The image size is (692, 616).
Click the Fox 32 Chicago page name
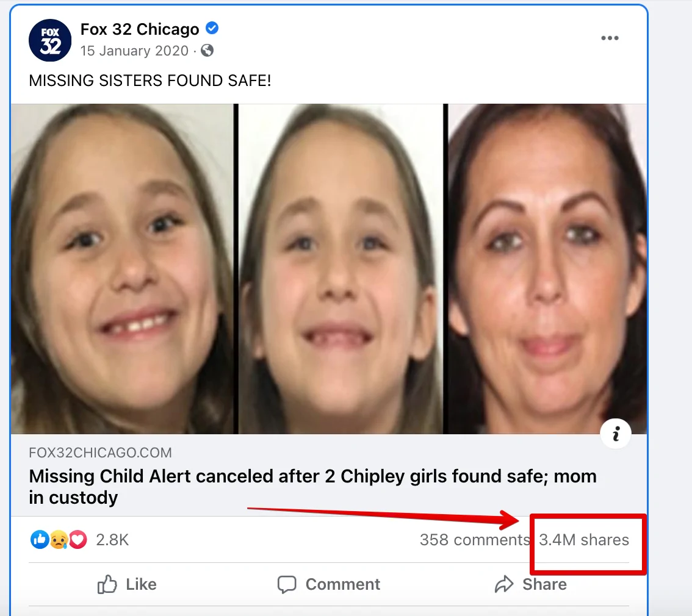[140, 29]
